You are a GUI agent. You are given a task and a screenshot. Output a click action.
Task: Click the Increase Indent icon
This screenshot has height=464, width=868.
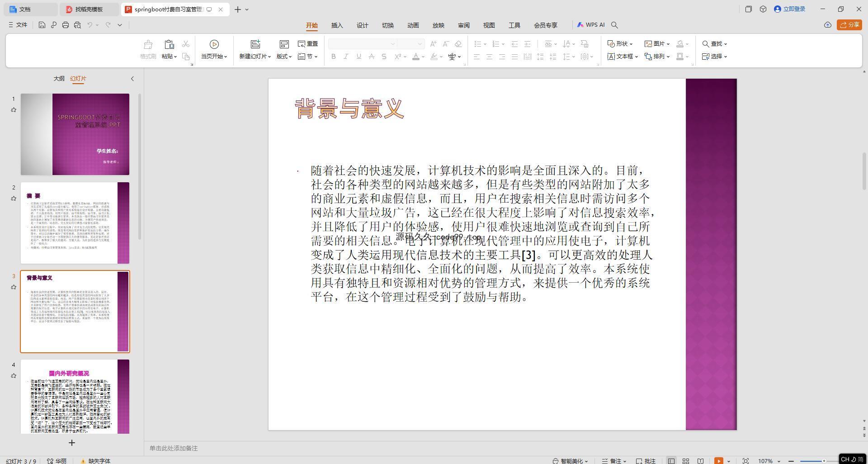pyautogui.click(x=527, y=44)
